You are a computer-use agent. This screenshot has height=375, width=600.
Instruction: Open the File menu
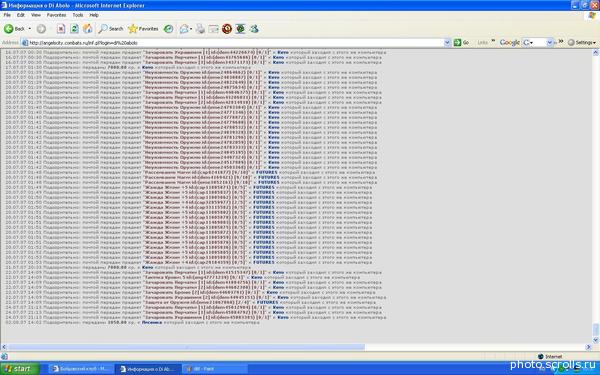(7, 15)
